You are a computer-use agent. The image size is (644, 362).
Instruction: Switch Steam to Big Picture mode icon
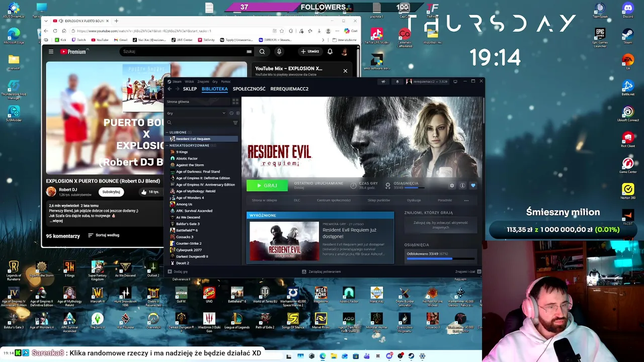tap(455, 81)
